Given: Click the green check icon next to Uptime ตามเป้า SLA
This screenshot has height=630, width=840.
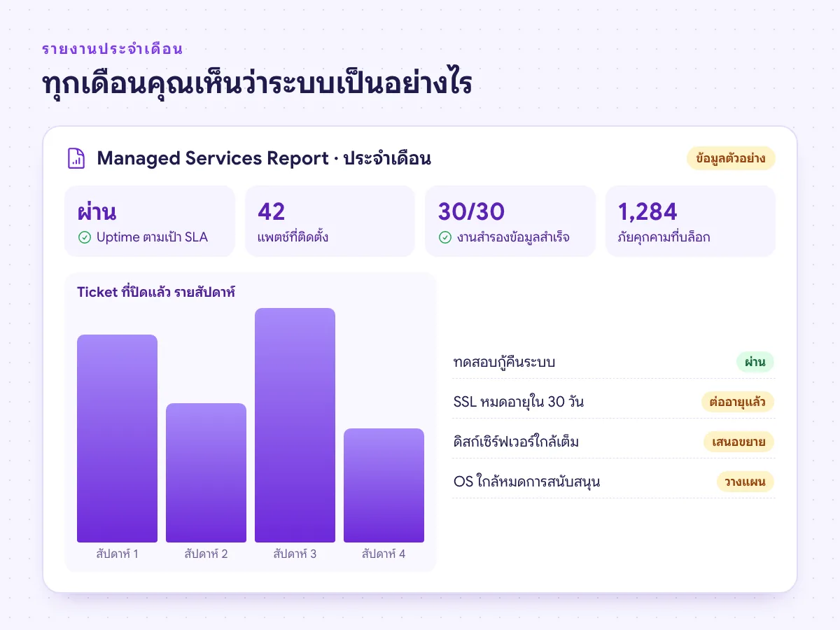Looking at the screenshot, I should [85, 237].
